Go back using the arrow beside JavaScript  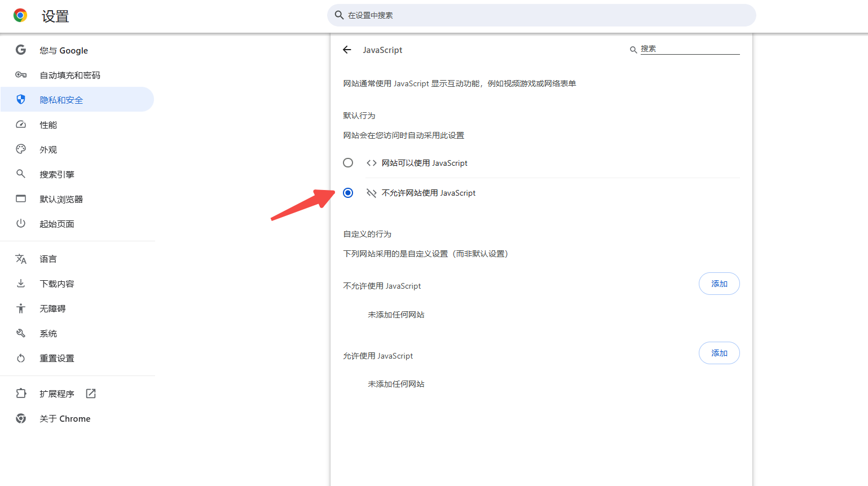point(347,50)
